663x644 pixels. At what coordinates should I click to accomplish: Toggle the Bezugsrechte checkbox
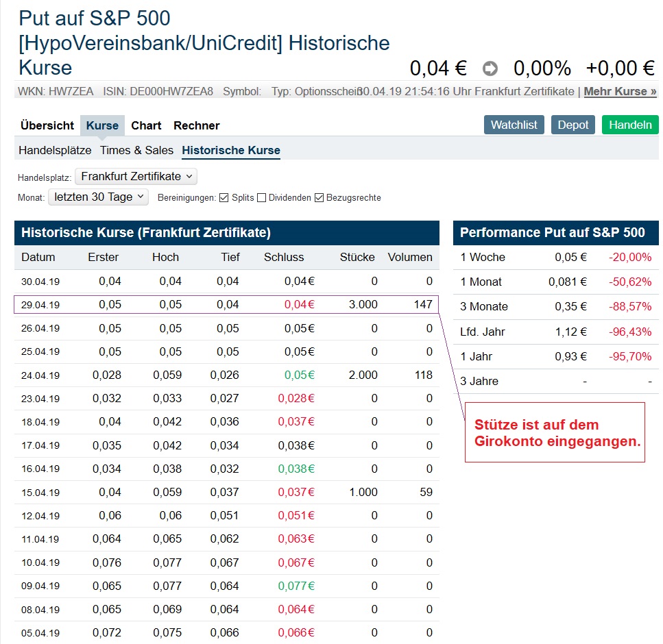pyautogui.click(x=319, y=198)
